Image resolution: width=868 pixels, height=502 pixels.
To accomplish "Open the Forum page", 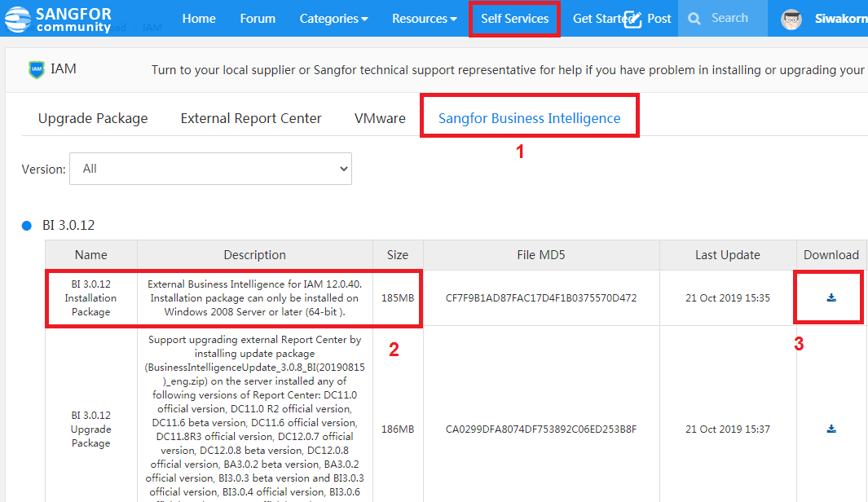I will coord(258,19).
